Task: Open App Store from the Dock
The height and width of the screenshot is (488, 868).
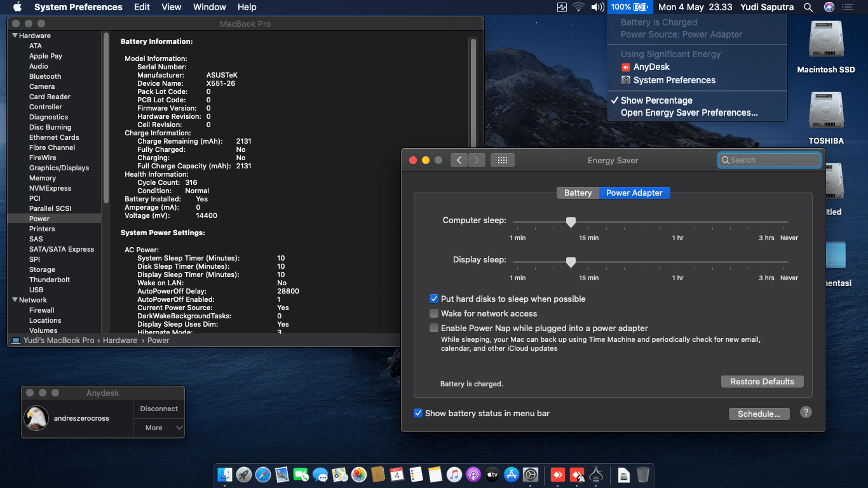Action: pos(512,475)
